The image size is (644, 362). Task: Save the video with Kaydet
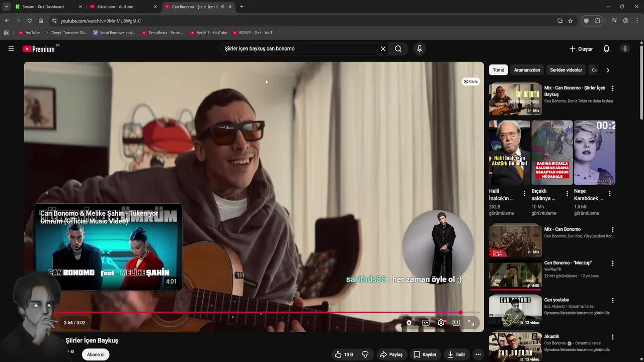point(425,354)
